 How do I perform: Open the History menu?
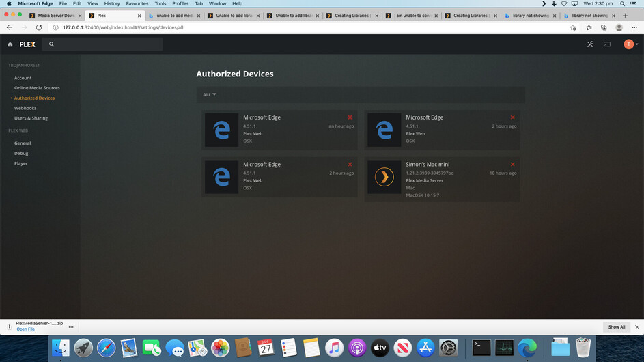click(x=112, y=3)
